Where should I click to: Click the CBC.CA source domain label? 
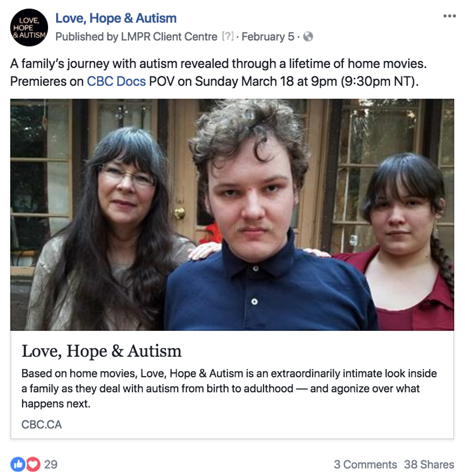42,425
